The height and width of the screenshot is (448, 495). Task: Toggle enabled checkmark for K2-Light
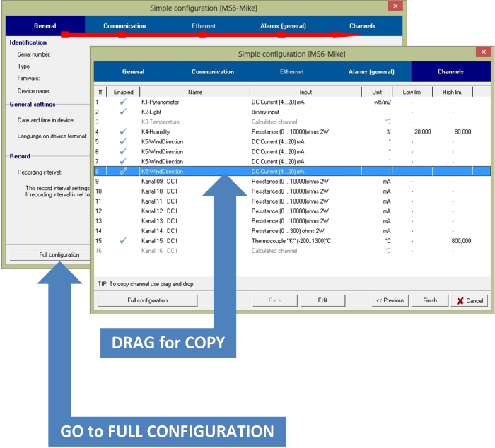(123, 112)
